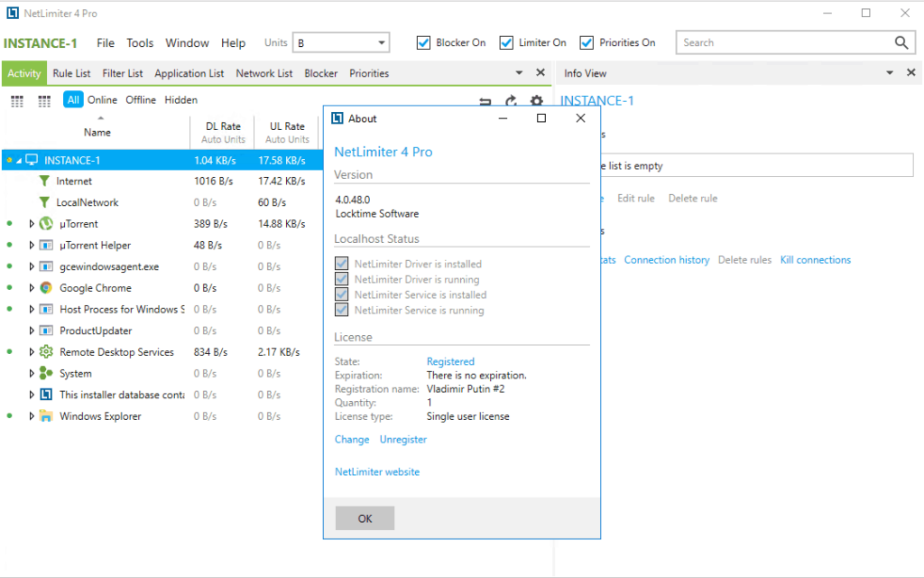This screenshot has height=578, width=924.
Task: Click the NetLimiter logo in main title bar
Action: coord(13,13)
